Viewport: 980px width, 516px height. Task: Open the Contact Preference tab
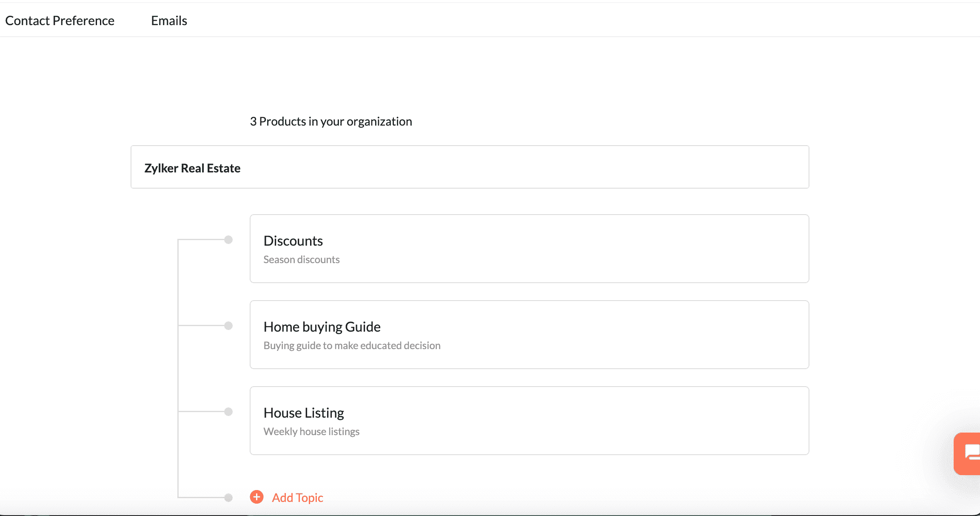[60, 20]
